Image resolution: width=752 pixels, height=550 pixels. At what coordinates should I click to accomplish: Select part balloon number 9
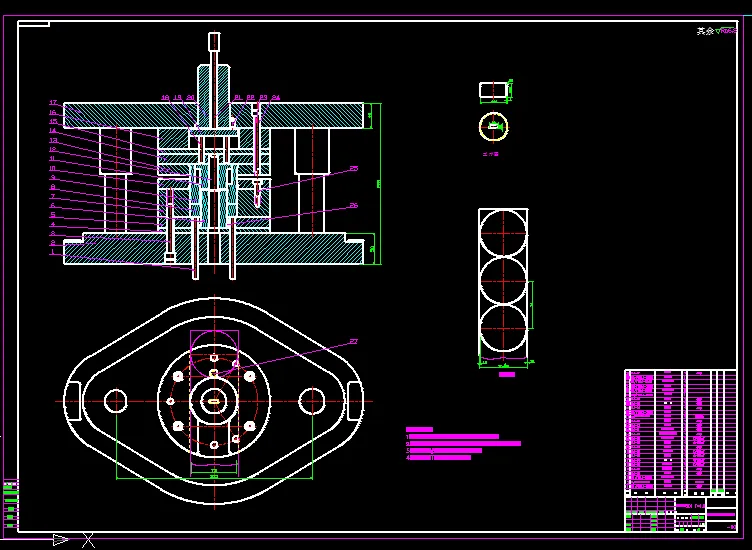coord(53,177)
